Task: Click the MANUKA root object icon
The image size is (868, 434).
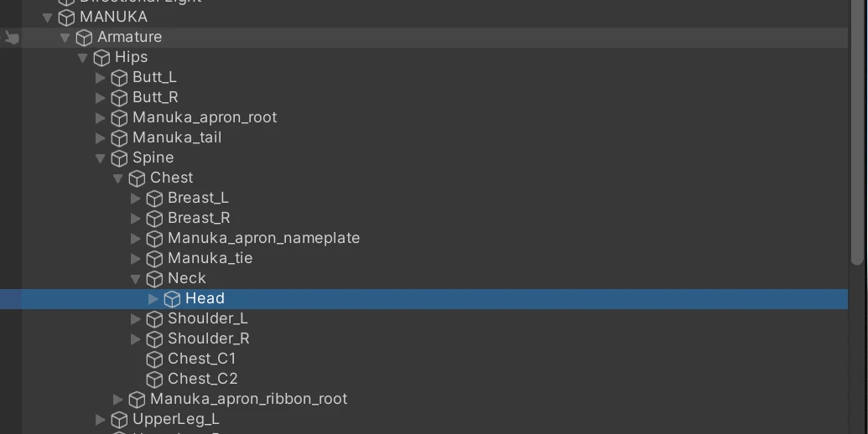Action: [66, 18]
